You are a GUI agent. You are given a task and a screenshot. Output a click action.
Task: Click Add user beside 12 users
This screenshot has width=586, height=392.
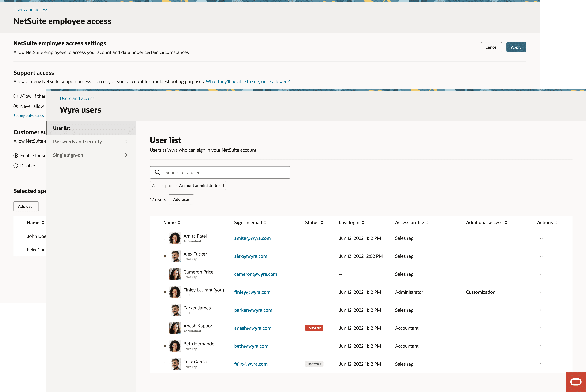coord(181,199)
